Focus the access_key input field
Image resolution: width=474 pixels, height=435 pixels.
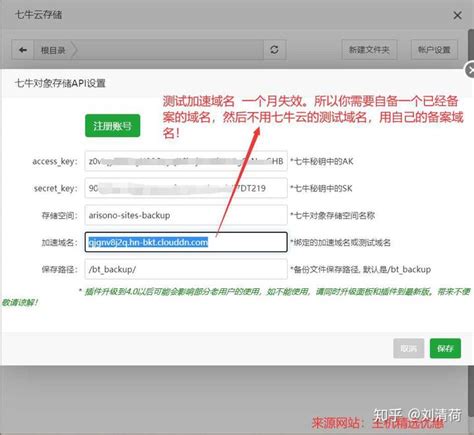[186, 161]
